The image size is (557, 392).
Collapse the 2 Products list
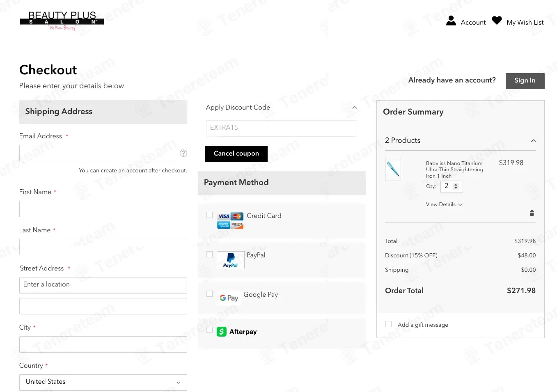click(x=533, y=141)
